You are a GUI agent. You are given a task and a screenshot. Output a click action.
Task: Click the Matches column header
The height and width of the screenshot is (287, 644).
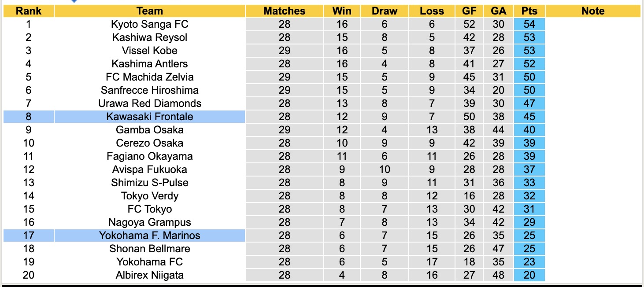284,11
